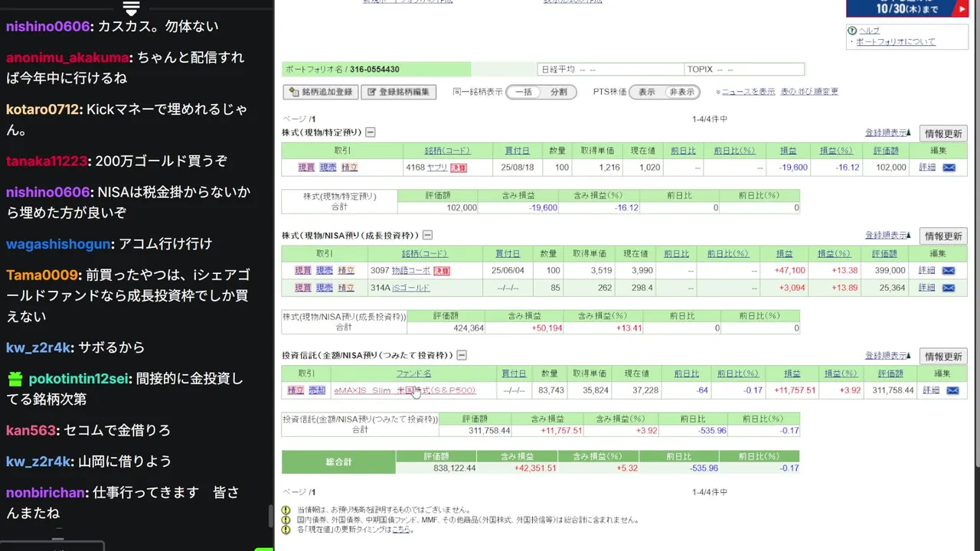The width and height of the screenshot is (980, 551).
Task: Click the chat panel scrollbar
Action: (269, 517)
